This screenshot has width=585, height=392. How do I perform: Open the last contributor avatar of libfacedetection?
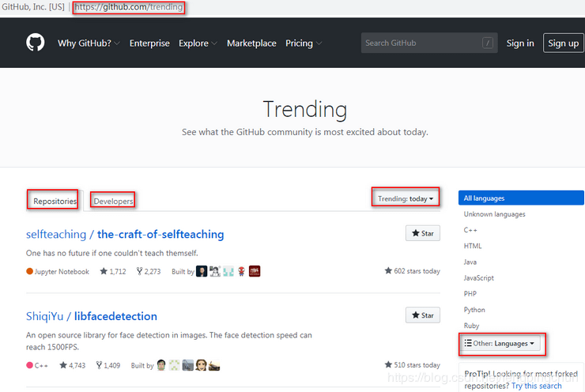[214, 365]
